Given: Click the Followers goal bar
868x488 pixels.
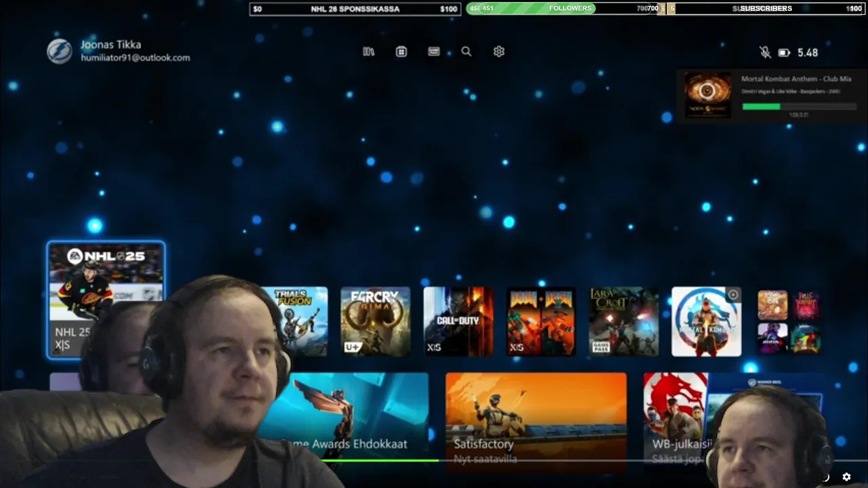Looking at the screenshot, I should pyautogui.click(x=564, y=9).
